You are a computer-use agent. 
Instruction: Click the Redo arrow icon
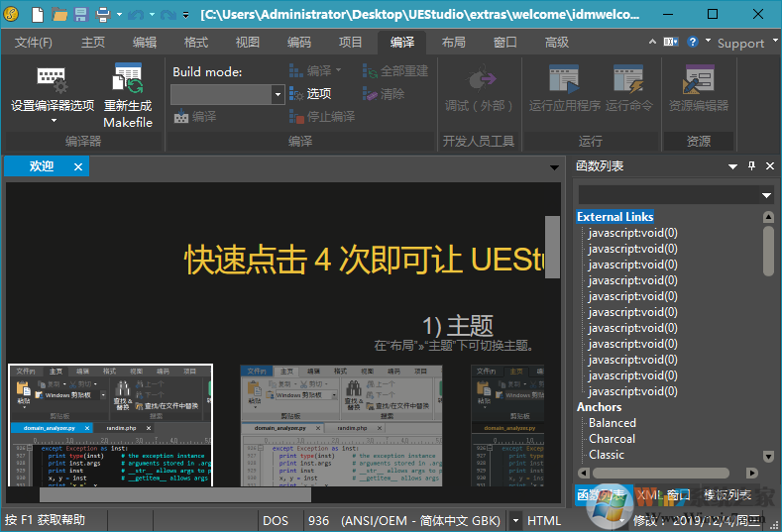[168, 15]
